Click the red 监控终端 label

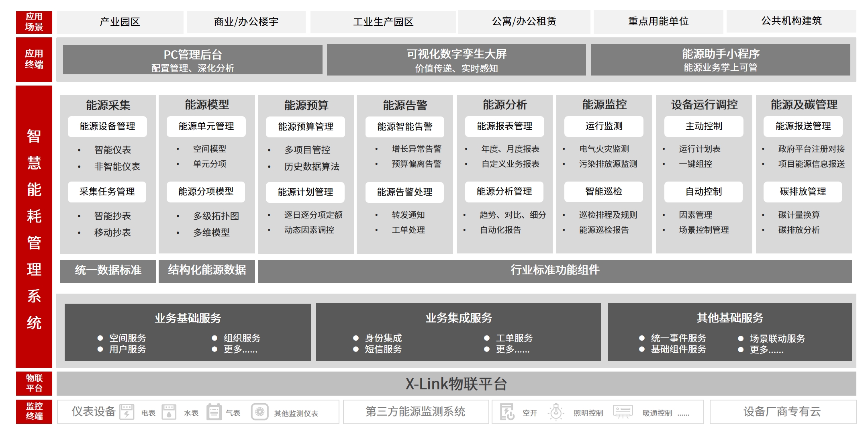(34, 412)
